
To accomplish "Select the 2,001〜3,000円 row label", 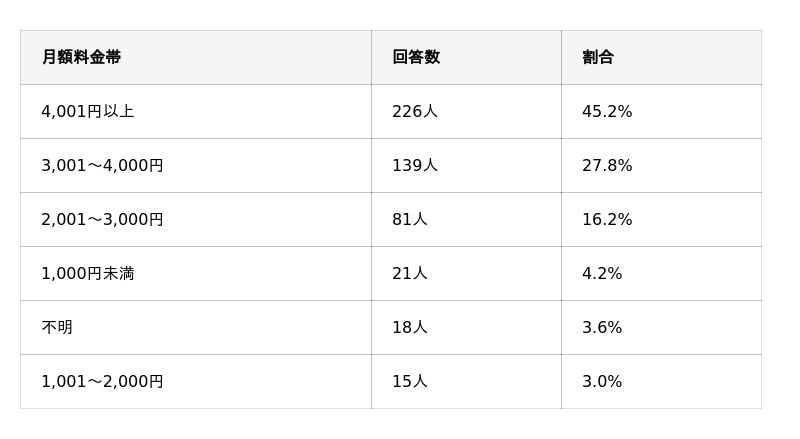I will coord(102,219).
